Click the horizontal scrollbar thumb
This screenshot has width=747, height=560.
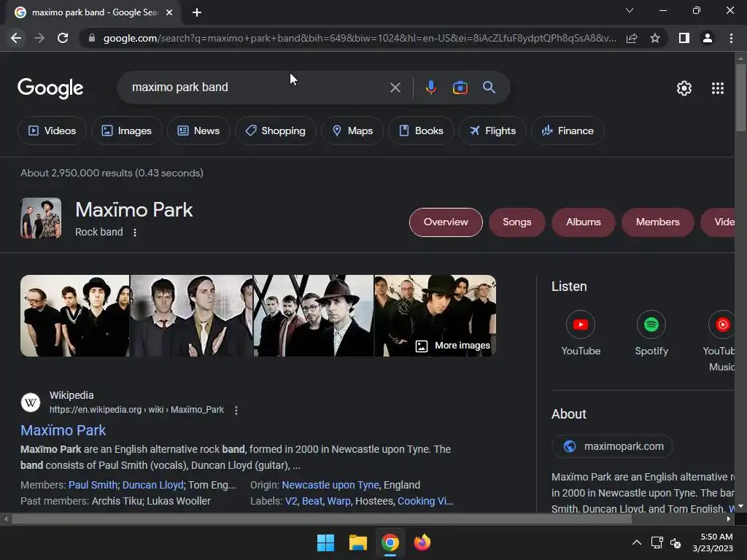322,519
